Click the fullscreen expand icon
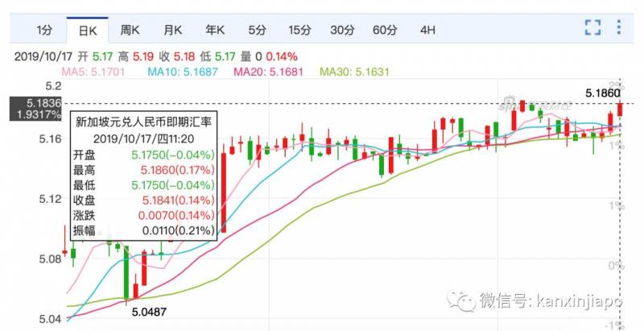Image resolution: width=644 pixels, height=331 pixels. pos(592,28)
